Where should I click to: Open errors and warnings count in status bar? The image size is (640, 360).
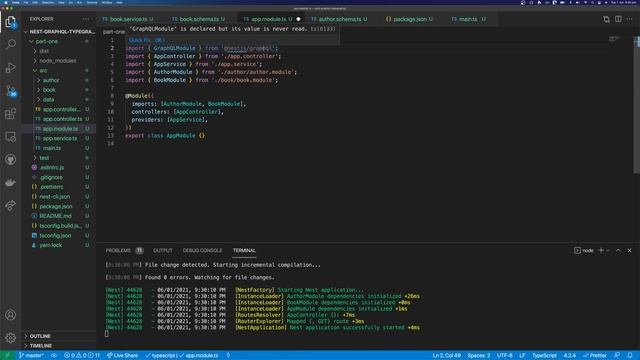tap(82, 356)
